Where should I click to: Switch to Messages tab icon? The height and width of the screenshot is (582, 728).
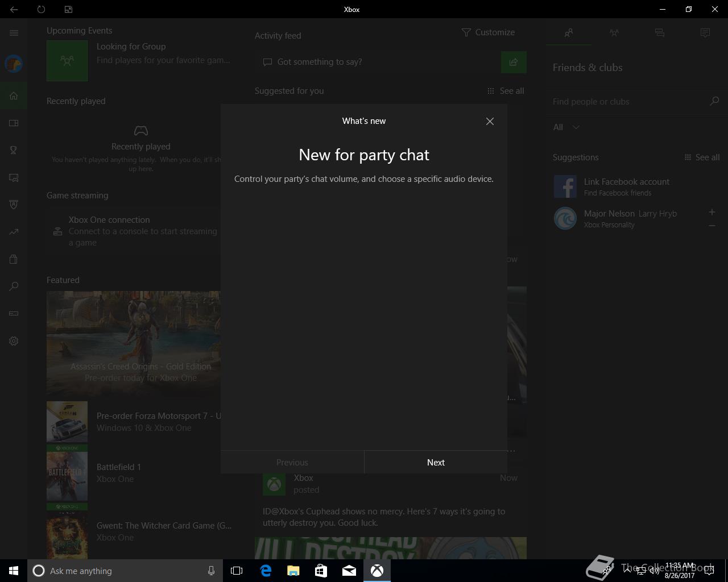660,33
